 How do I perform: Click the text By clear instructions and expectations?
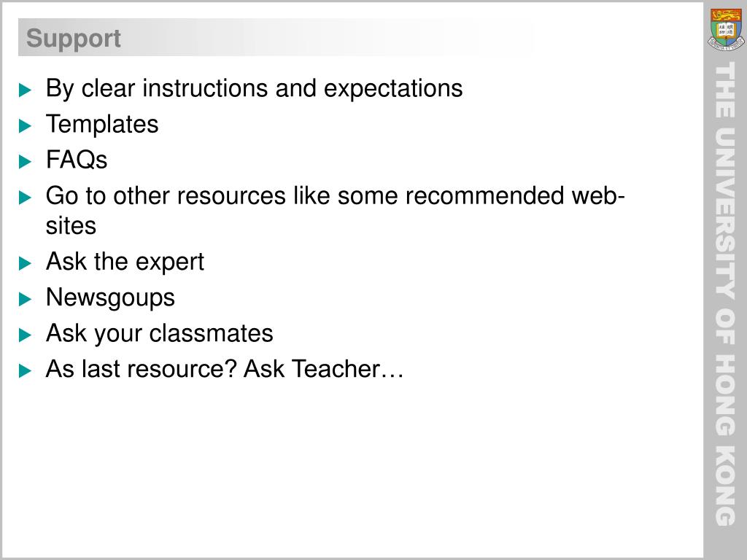pyautogui.click(x=255, y=89)
